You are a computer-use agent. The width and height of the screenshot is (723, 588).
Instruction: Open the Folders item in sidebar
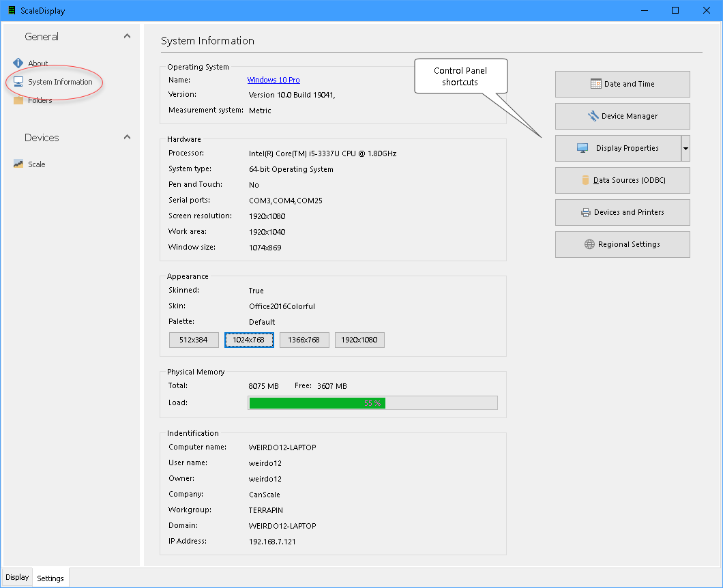[40, 100]
